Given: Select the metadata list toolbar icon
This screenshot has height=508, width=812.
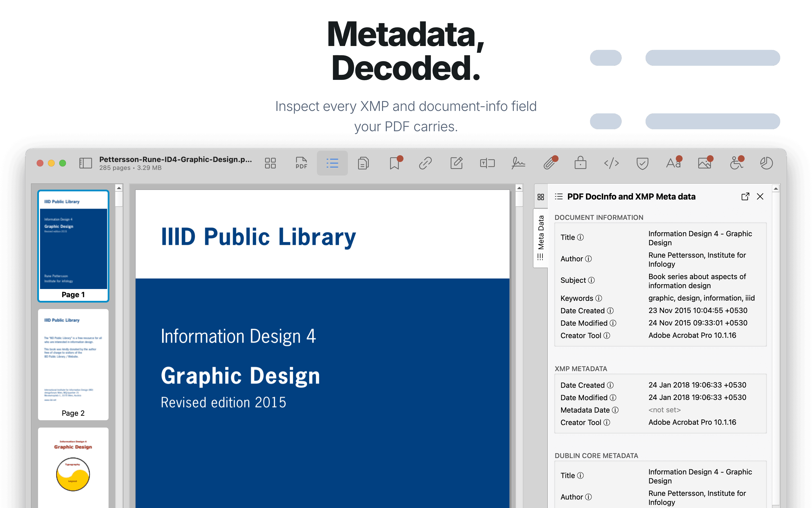Looking at the screenshot, I should (332, 163).
